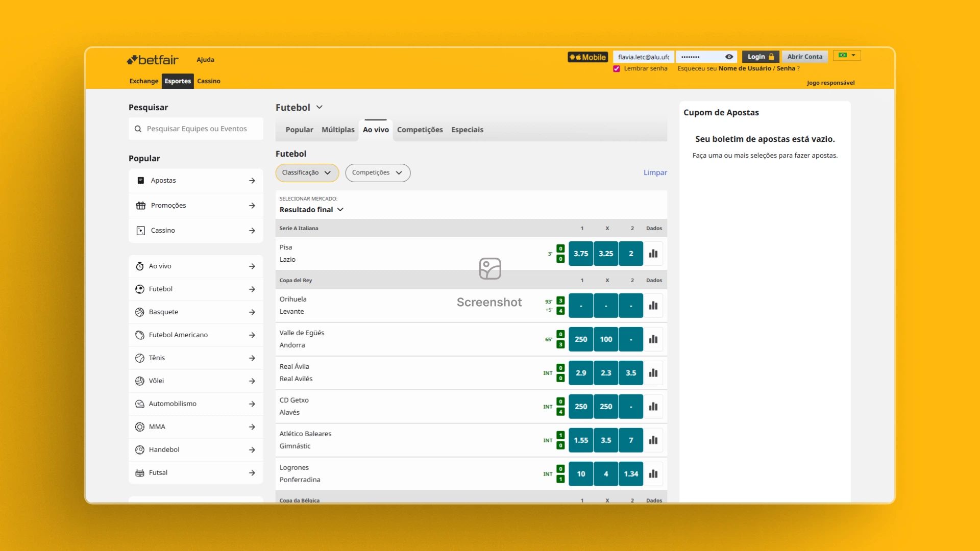Click the Limpar link
Screen dimensions: 980x551
(655, 172)
